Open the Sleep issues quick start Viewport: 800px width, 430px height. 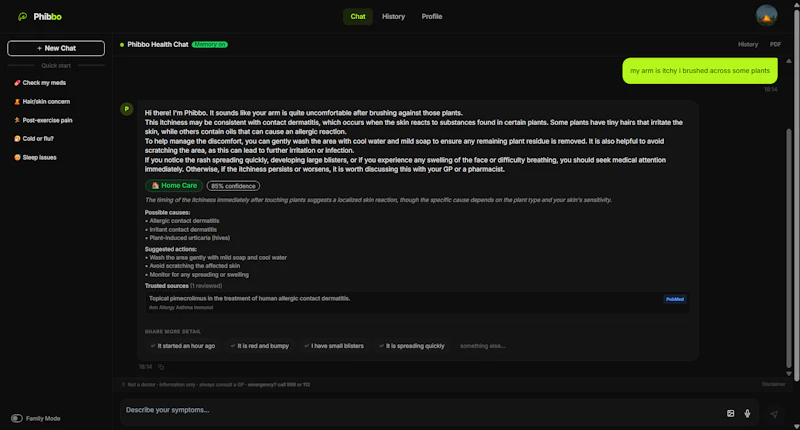click(35, 158)
